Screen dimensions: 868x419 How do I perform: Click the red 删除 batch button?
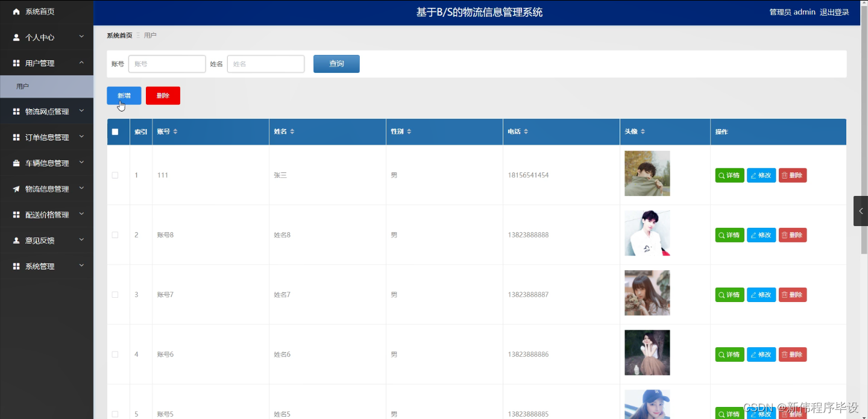[x=163, y=96]
